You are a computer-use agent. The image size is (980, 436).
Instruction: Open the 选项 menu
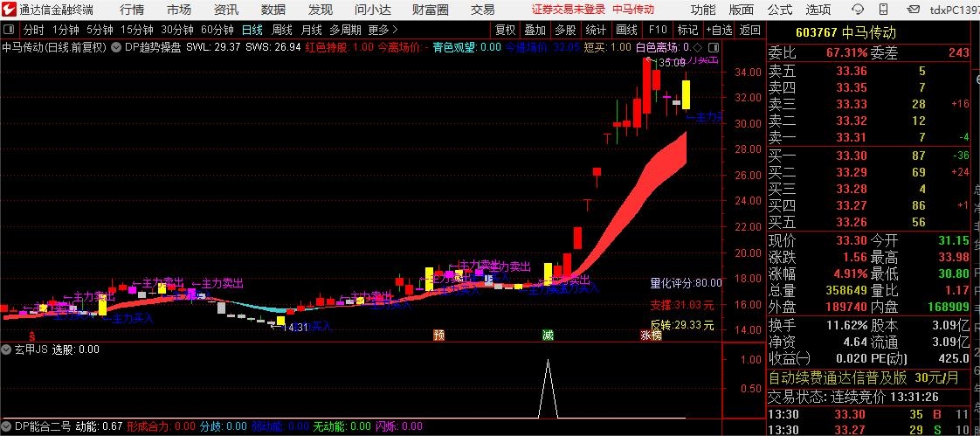pyautogui.click(x=818, y=10)
